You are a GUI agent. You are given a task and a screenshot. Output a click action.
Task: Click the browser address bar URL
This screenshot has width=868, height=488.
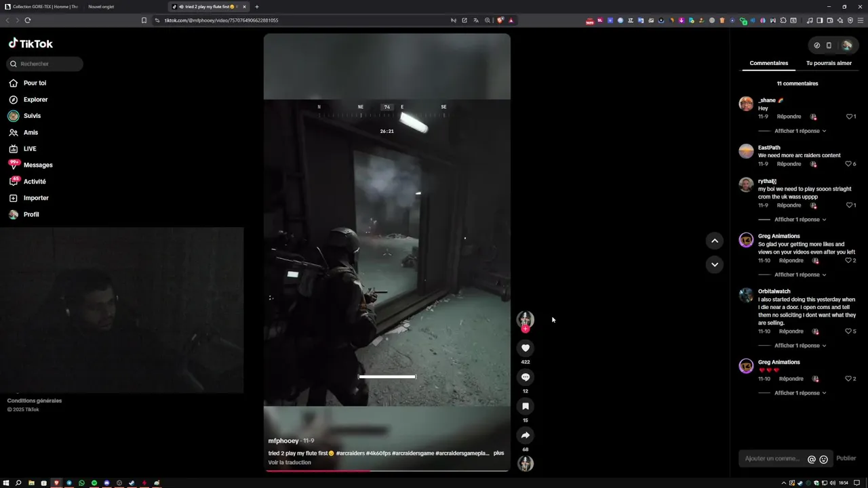pos(222,20)
